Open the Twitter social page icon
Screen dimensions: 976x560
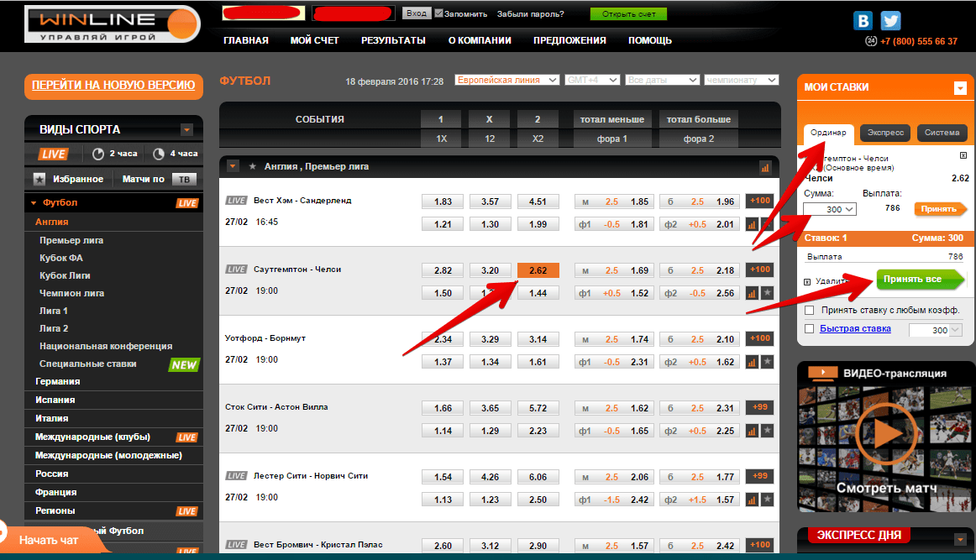pyautogui.click(x=890, y=21)
